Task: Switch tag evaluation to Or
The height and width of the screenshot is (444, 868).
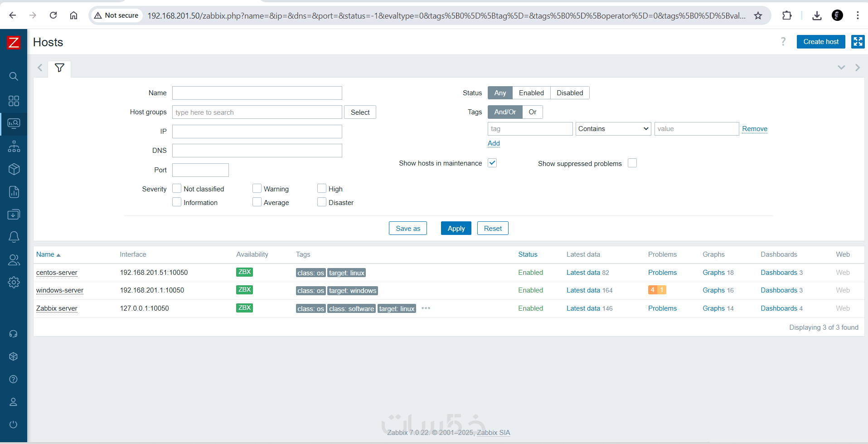Action: (533, 112)
